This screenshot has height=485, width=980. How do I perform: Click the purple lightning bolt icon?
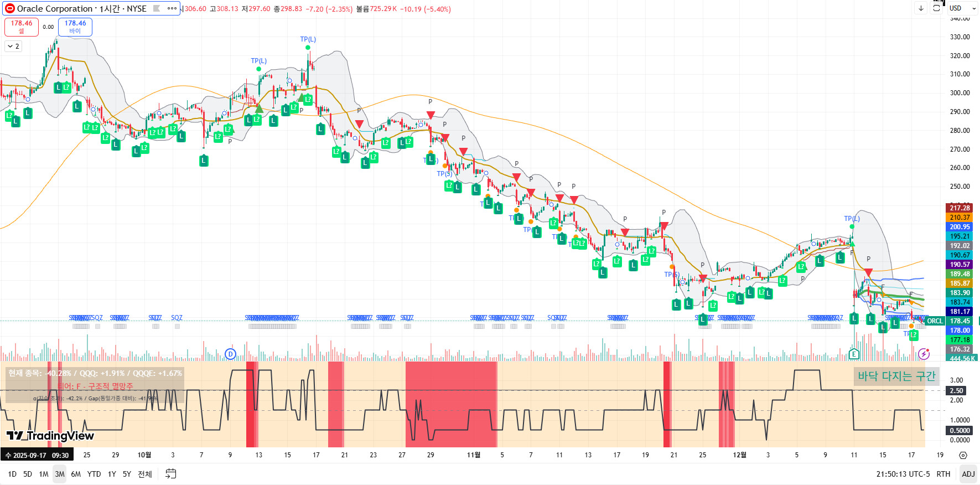tap(924, 354)
